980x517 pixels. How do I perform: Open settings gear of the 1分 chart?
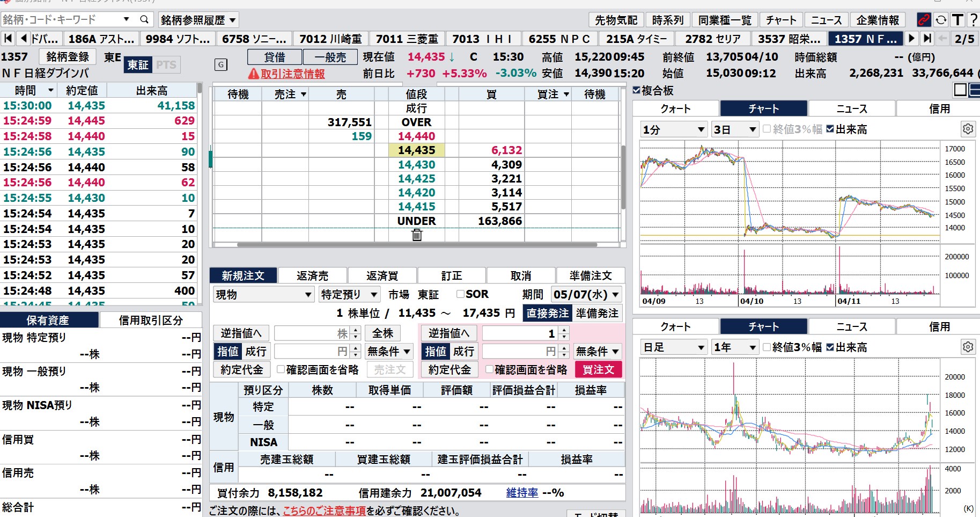[x=968, y=129]
